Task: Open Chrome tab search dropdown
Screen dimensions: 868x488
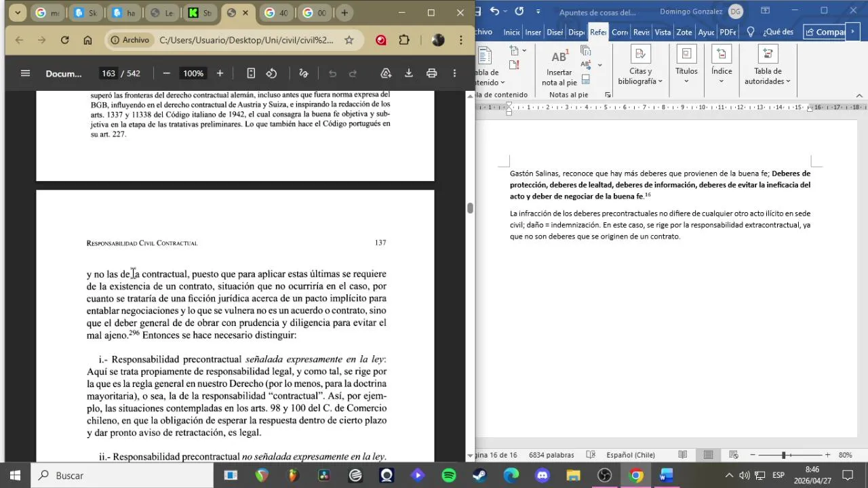Action: (18, 13)
